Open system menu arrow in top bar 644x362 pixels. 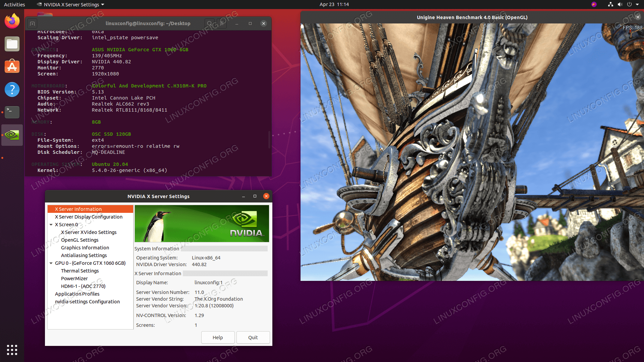pos(637,4)
